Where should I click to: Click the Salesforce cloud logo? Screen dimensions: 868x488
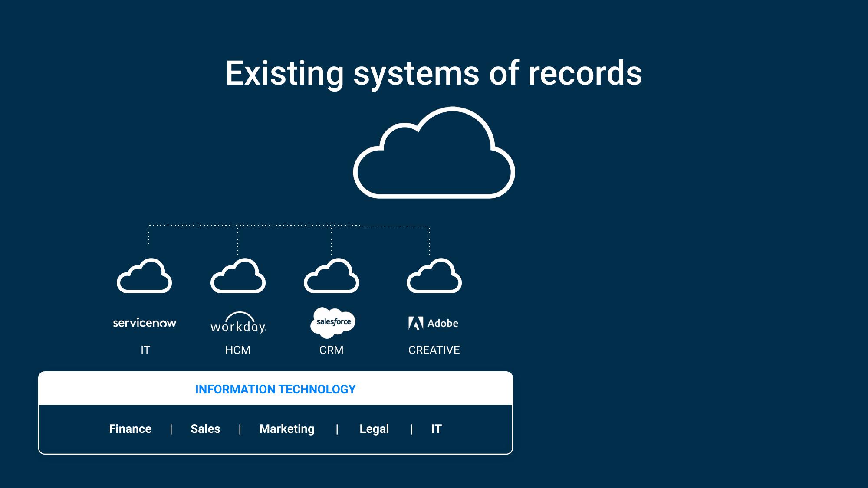[x=333, y=323]
